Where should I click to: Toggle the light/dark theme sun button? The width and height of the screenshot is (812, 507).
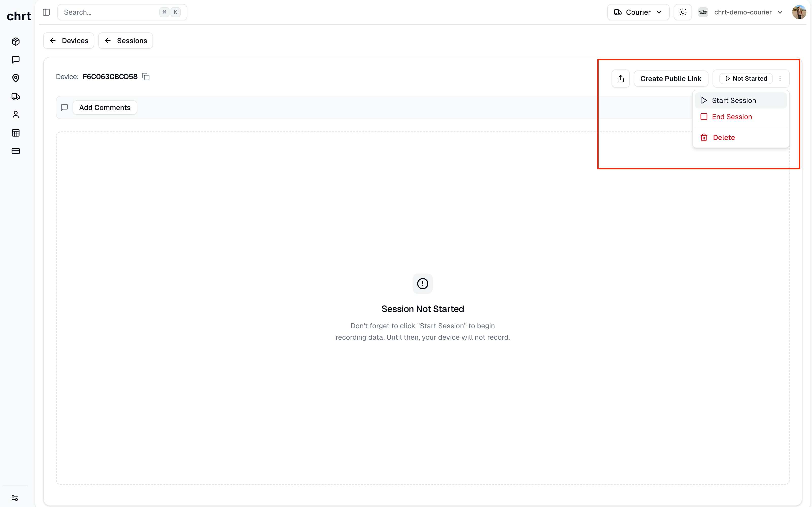coord(683,12)
